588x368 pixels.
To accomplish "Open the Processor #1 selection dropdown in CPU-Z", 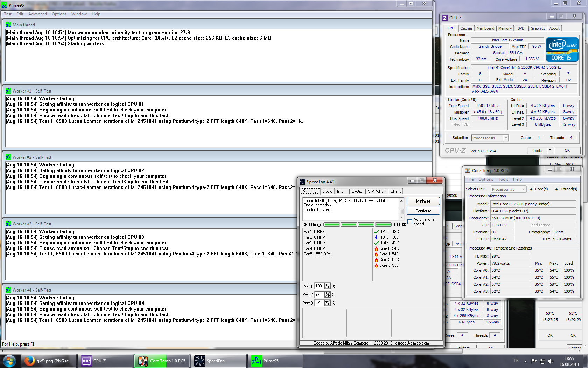I will point(490,138).
